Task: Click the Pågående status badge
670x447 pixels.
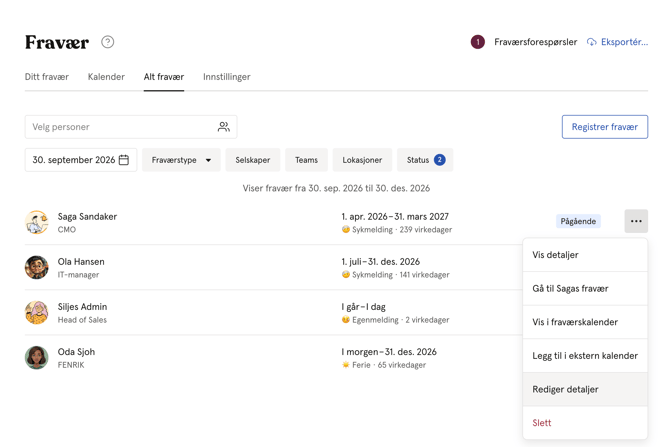Action: 578,221
